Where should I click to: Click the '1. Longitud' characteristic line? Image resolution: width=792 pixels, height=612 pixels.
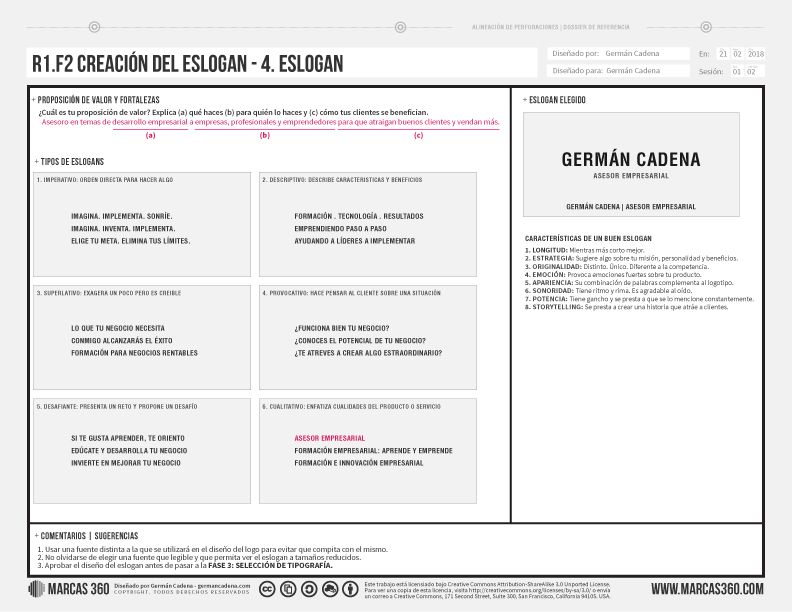(x=584, y=250)
